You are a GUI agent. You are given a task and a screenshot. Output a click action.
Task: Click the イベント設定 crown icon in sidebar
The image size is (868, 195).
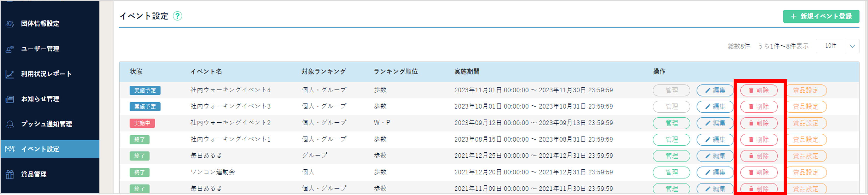pyautogui.click(x=10, y=149)
